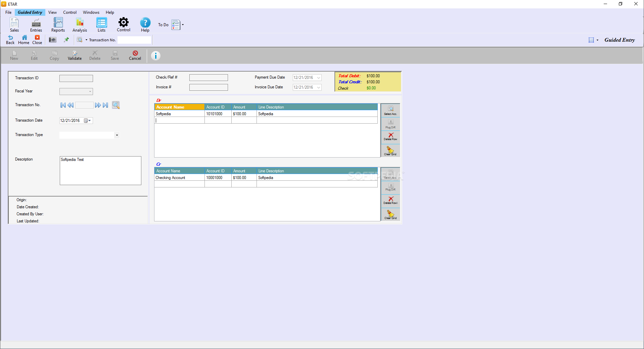Click Select Acc. for the Cr grid
644x349 pixels.
tap(390, 174)
